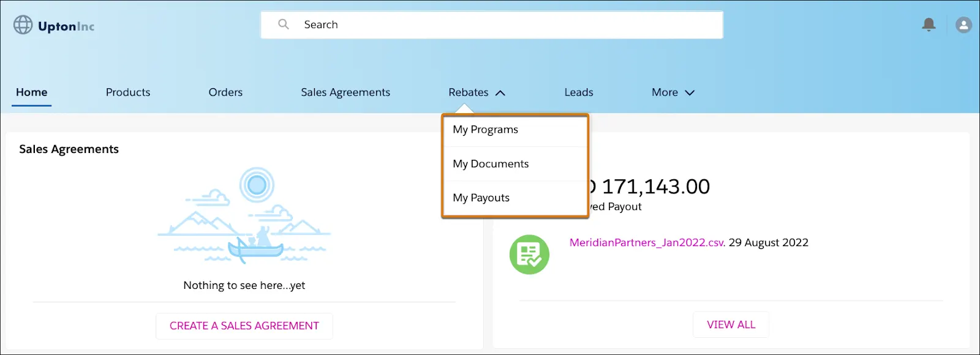Open the user profile avatar icon
The height and width of the screenshot is (355, 980).
click(963, 25)
